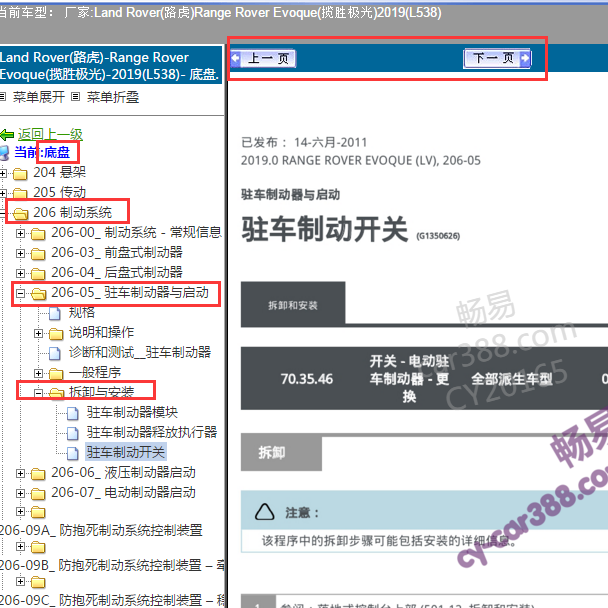
Task: Expand the 204 悬架 tree node
Action: [x=3, y=173]
